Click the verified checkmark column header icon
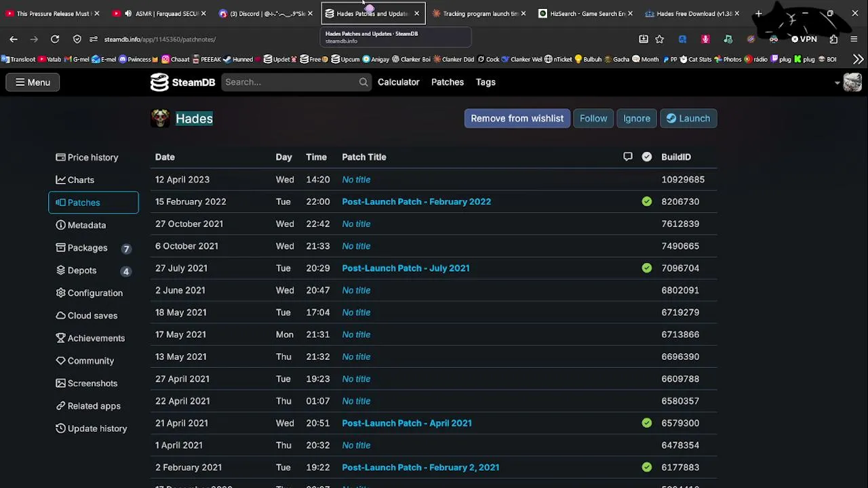This screenshot has height=488, width=868. click(647, 157)
